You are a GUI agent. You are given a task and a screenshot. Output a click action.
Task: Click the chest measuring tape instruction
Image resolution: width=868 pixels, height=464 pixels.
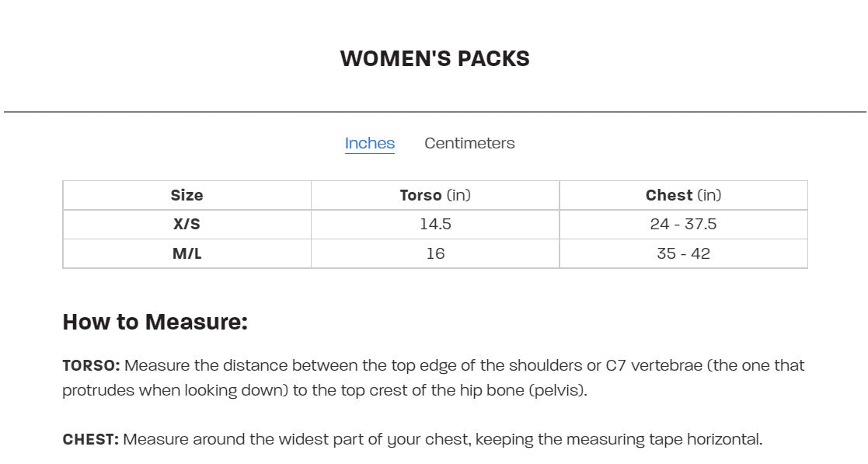pyautogui.click(x=441, y=439)
